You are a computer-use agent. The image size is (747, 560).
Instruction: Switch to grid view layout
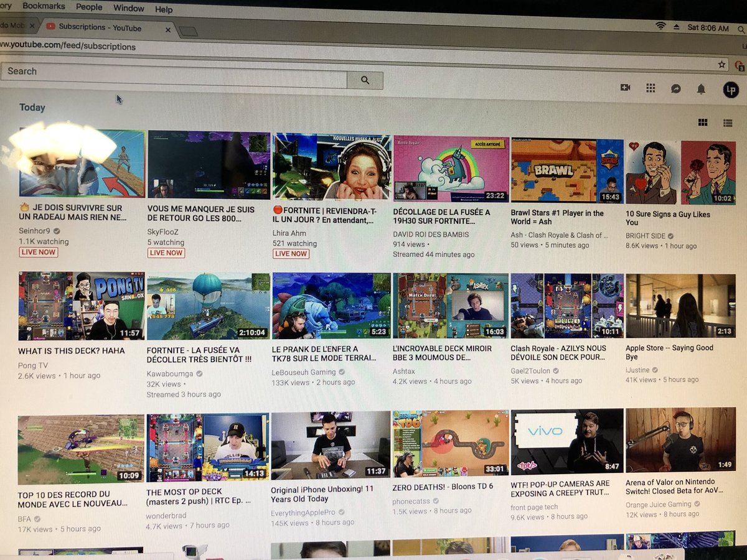pyautogui.click(x=703, y=123)
